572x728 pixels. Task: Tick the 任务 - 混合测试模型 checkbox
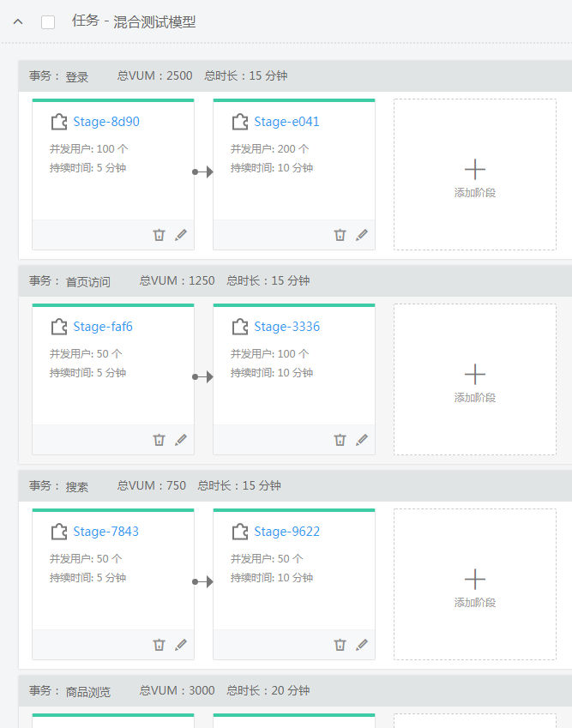[48, 22]
